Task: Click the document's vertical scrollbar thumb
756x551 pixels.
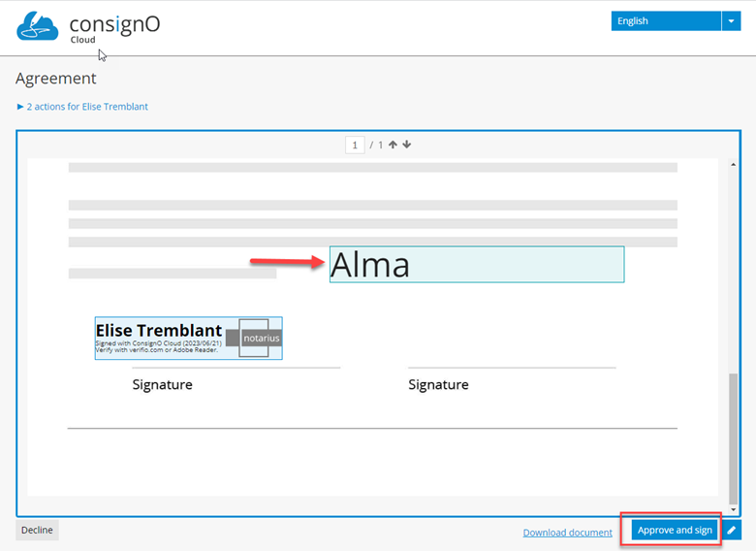Action: click(x=734, y=435)
